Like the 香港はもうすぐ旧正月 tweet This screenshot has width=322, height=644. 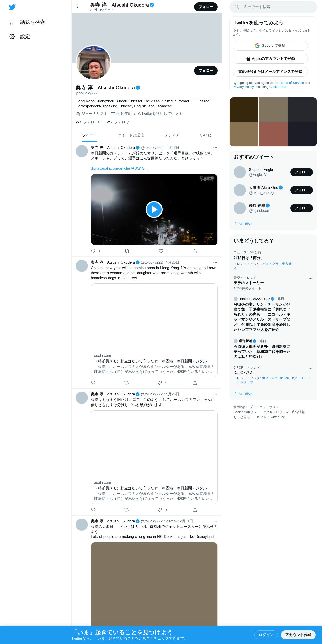[x=160, y=510]
